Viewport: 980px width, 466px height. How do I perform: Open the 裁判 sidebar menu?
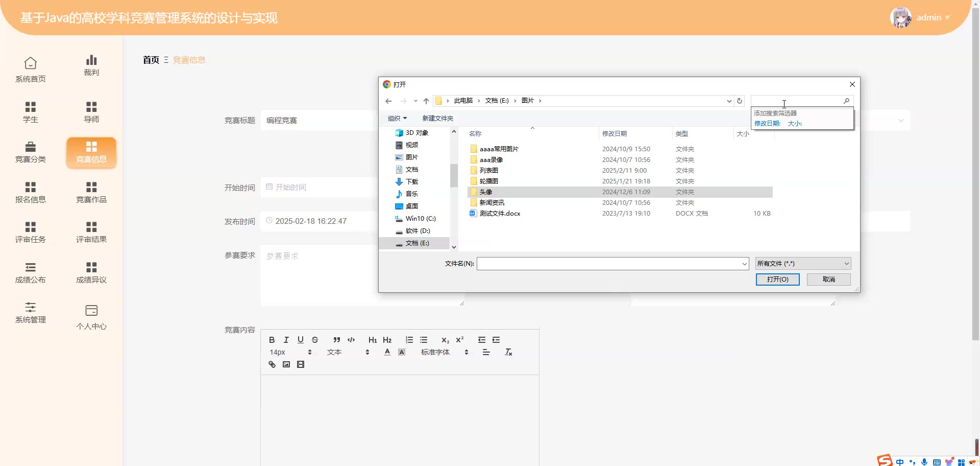point(91,65)
